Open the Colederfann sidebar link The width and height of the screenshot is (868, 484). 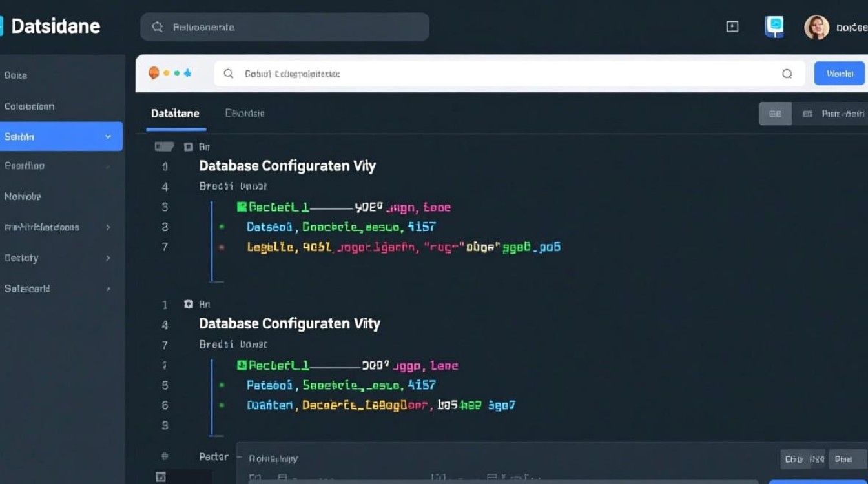[30, 106]
